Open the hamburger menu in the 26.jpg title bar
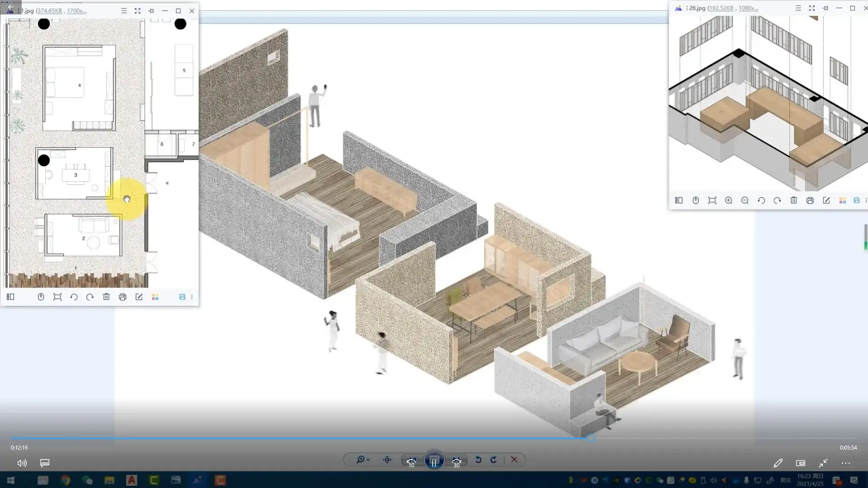868x488 pixels. (798, 8)
